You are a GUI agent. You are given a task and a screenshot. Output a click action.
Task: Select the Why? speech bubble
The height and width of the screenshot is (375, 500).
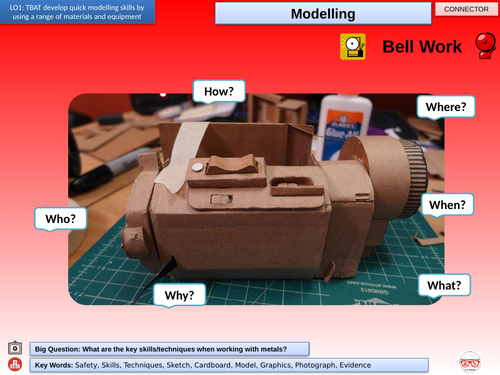point(179,295)
